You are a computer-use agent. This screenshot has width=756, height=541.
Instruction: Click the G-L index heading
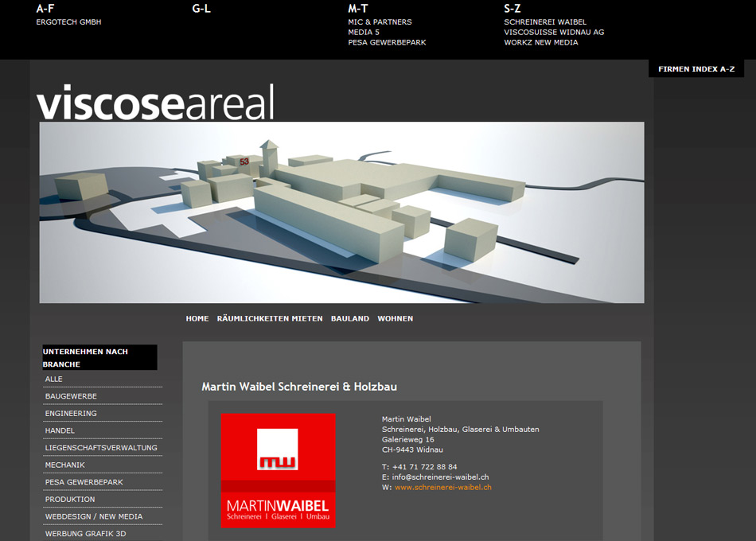[201, 9]
